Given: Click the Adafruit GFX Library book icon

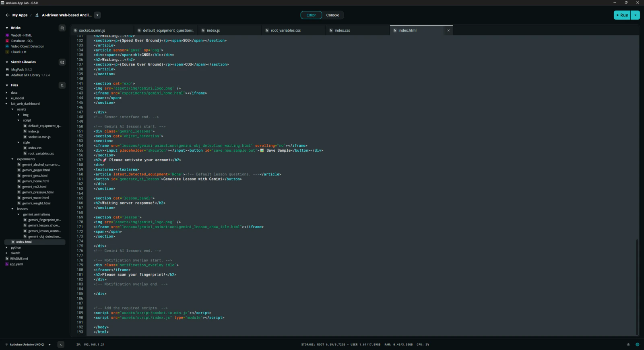Looking at the screenshot, I should point(7,75).
